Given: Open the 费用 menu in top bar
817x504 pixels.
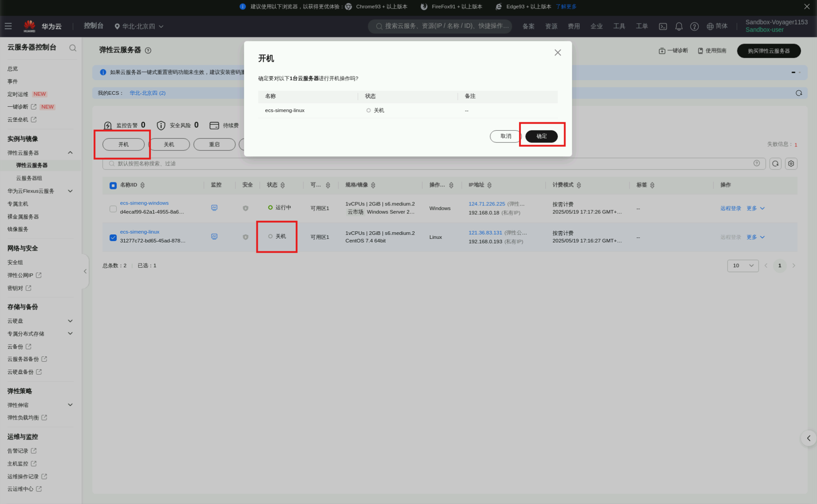Looking at the screenshot, I should click(x=573, y=27).
